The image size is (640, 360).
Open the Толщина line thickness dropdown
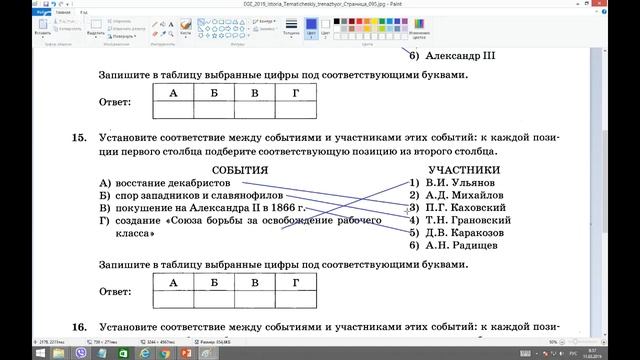291,29
